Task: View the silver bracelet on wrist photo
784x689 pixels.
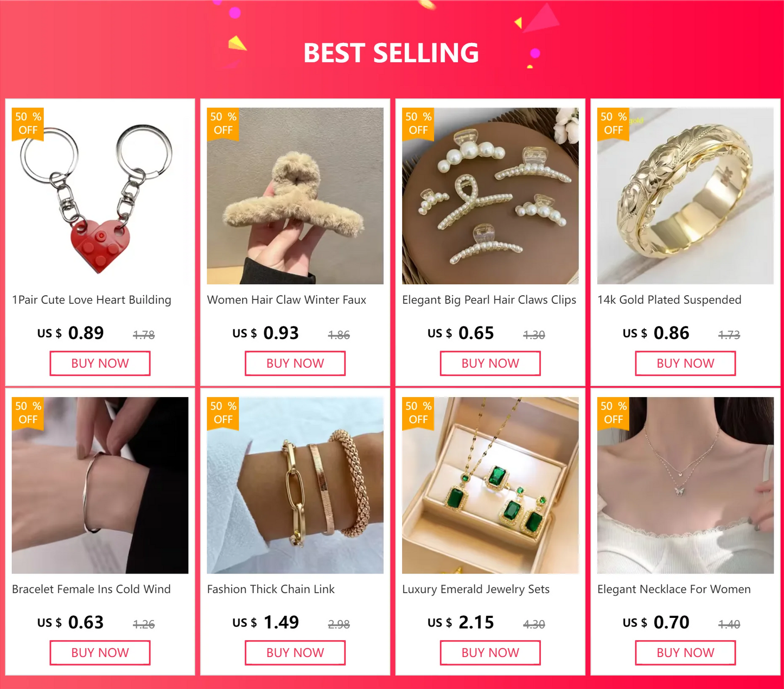Action: (x=100, y=485)
